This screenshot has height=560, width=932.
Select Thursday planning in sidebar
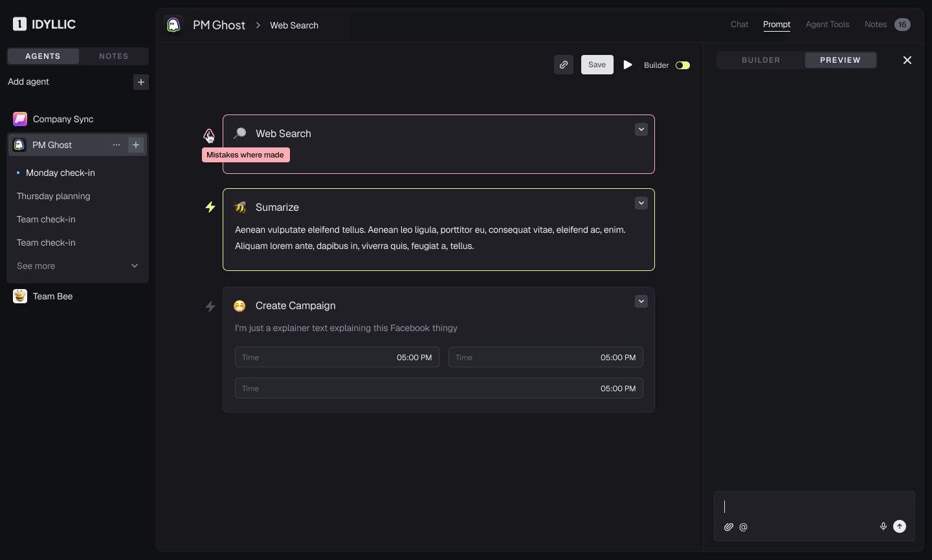point(54,196)
